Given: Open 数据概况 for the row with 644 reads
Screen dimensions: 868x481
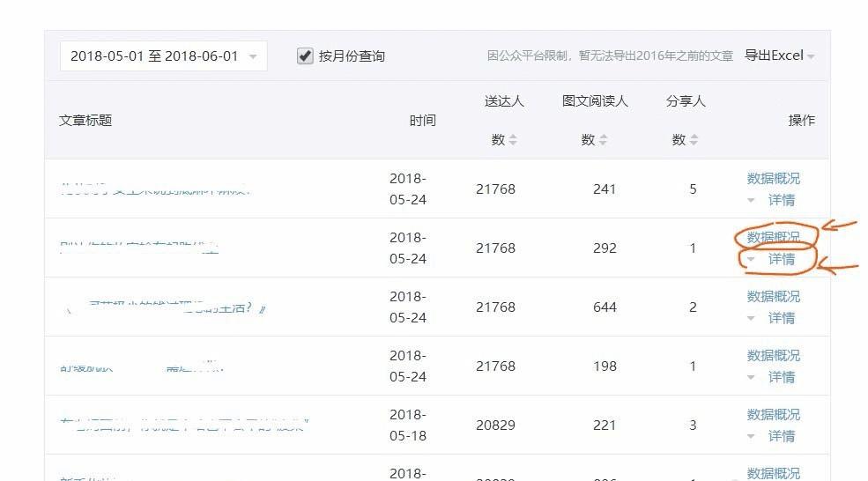Looking at the screenshot, I should pyautogui.click(x=774, y=297).
